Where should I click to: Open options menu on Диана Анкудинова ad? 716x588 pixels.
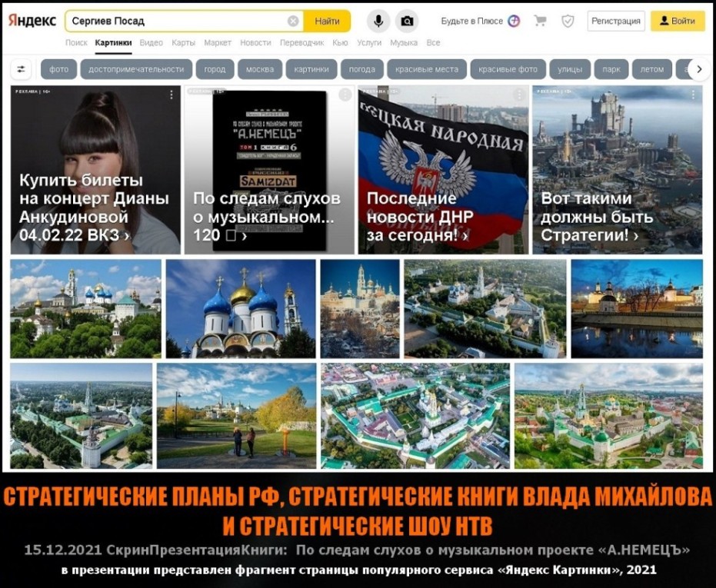pos(172,95)
